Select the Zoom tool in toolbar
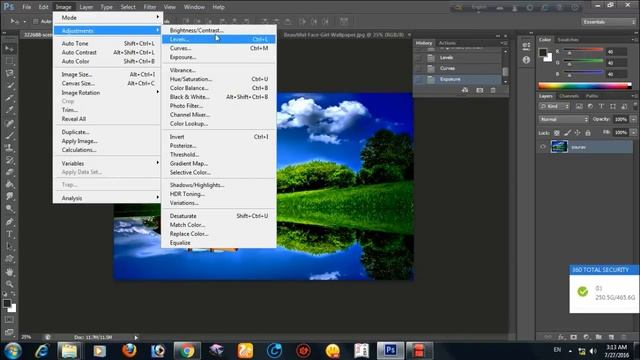 (9, 284)
